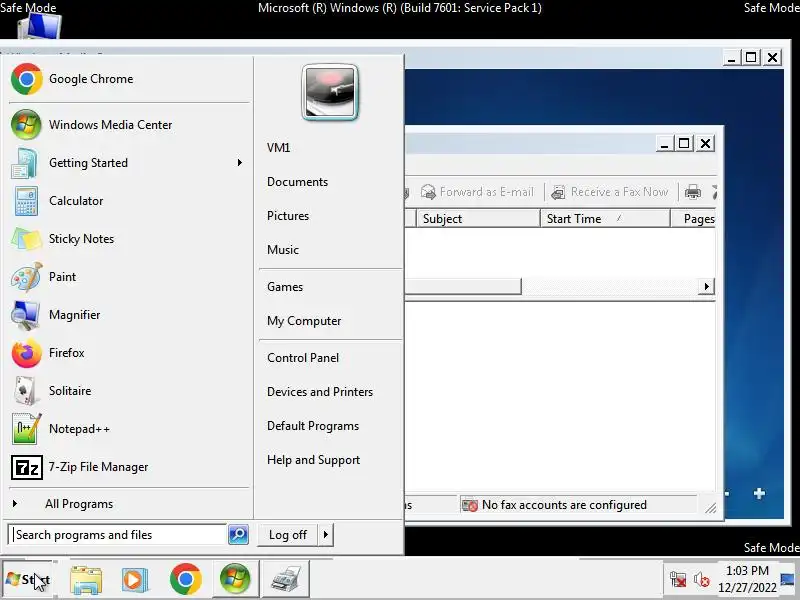800x600 pixels.
Task: Maximize the Windows Fax and Scan window
Action: (684, 143)
